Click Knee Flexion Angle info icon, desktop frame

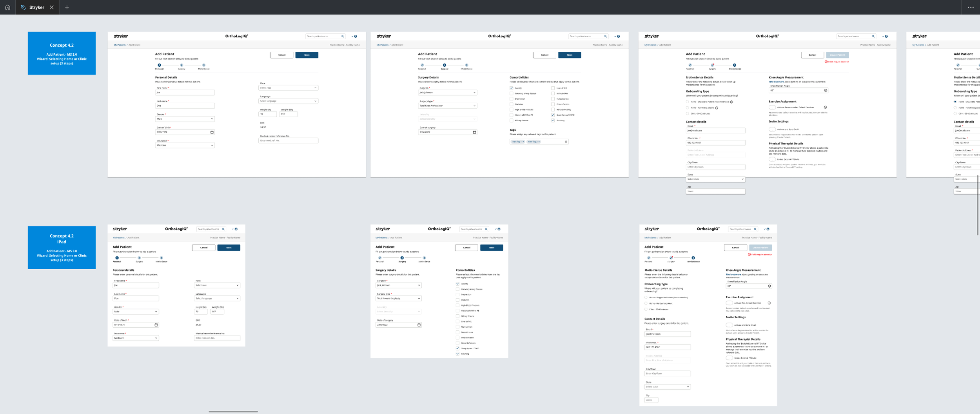coord(826,90)
